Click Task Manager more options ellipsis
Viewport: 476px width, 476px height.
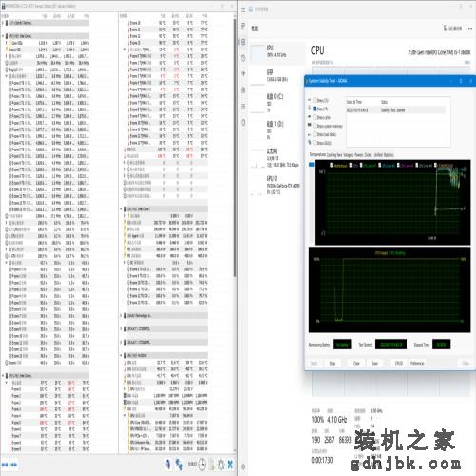pos(470,29)
